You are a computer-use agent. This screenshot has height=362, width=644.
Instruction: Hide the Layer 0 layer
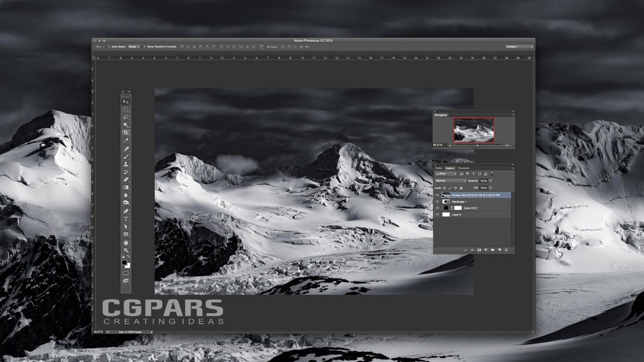tap(437, 215)
